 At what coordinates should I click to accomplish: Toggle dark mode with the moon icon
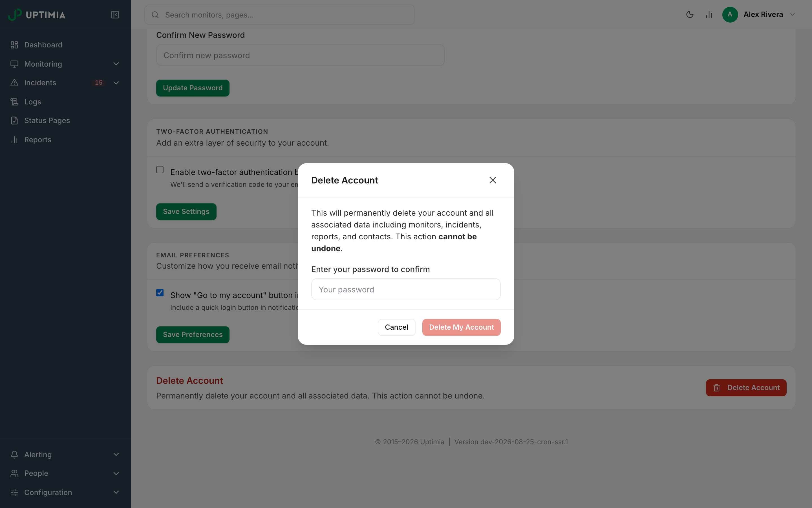click(x=690, y=14)
